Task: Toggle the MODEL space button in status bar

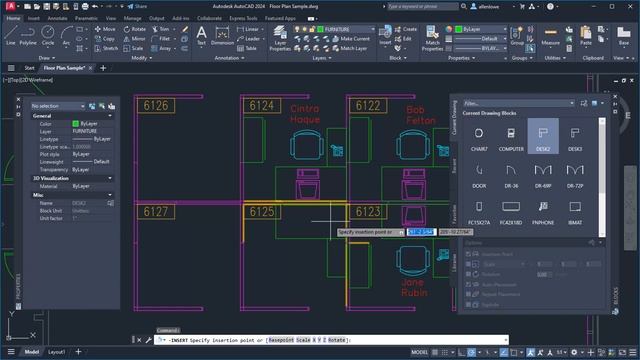Action: tap(419, 352)
